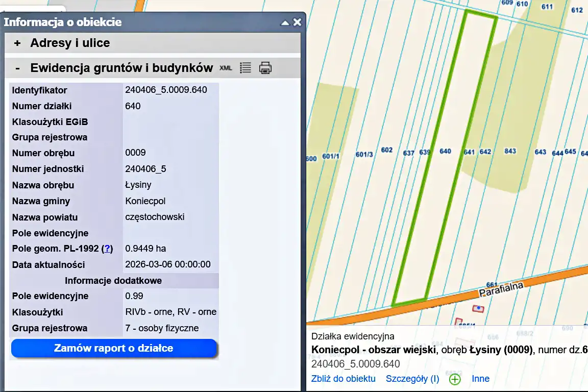Click the list view icon beside XML
Image resolution: width=588 pixels, height=392 pixels.
coord(246,68)
